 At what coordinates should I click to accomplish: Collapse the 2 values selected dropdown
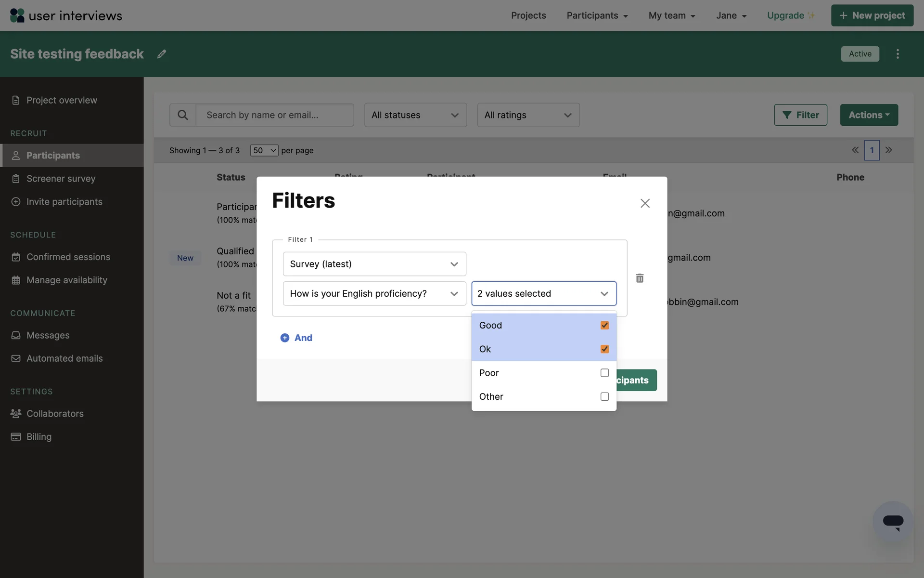click(544, 293)
